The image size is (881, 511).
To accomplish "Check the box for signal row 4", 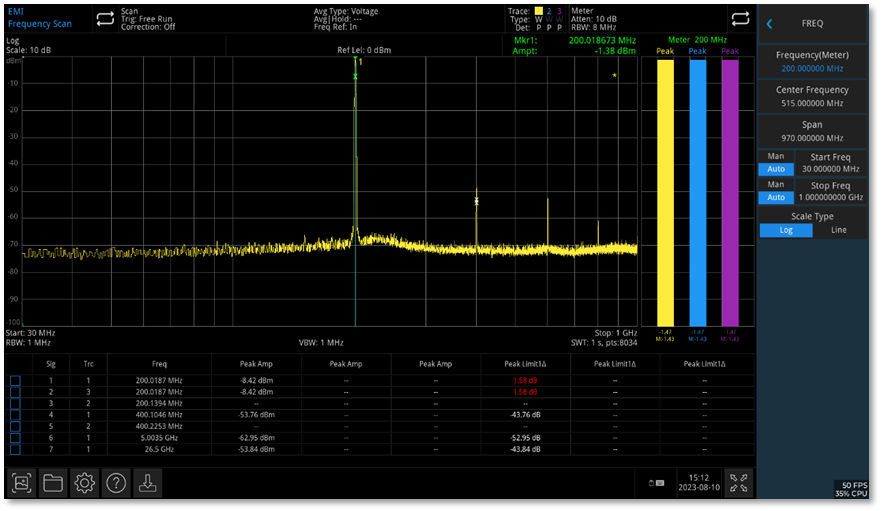I will [15, 414].
